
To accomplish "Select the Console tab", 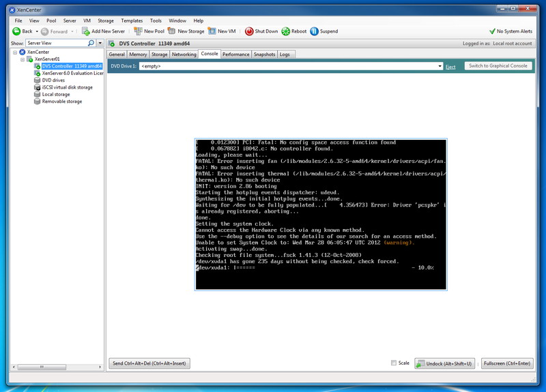I will click(x=210, y=54).
